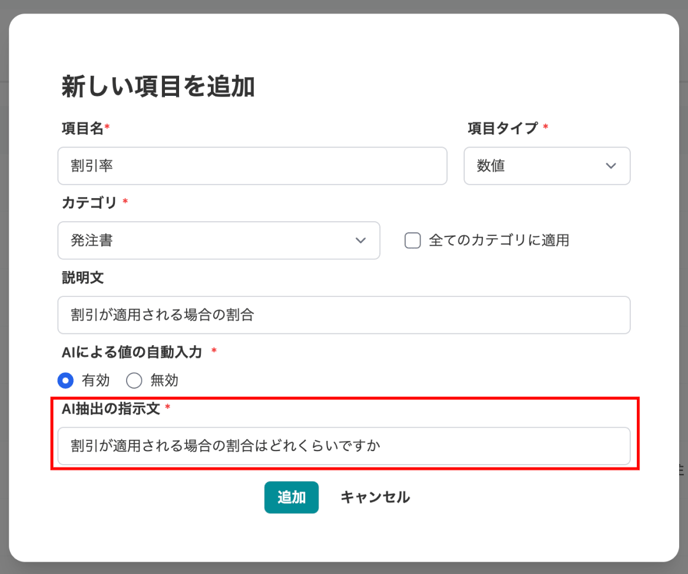Click the 新しい項目を追加 dialog heading
Viewport: 688px width, 574px height.
tap(158, 86)
